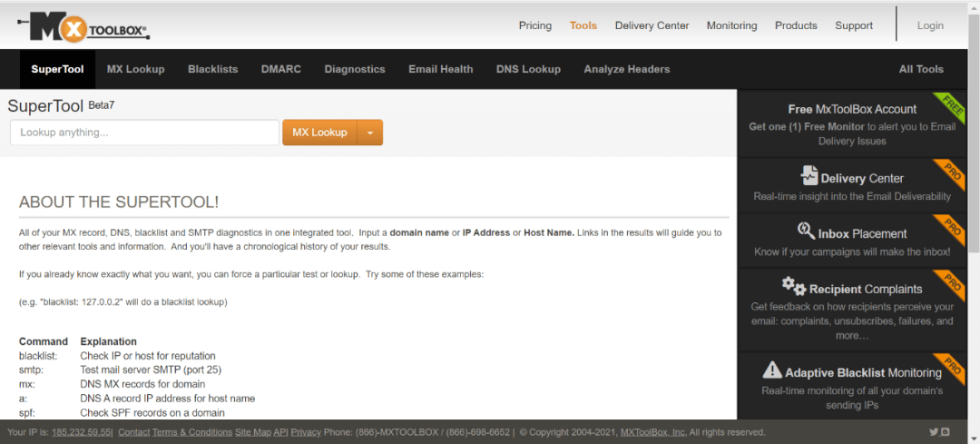Click the orange MX Lookup button

pos(319,133)
